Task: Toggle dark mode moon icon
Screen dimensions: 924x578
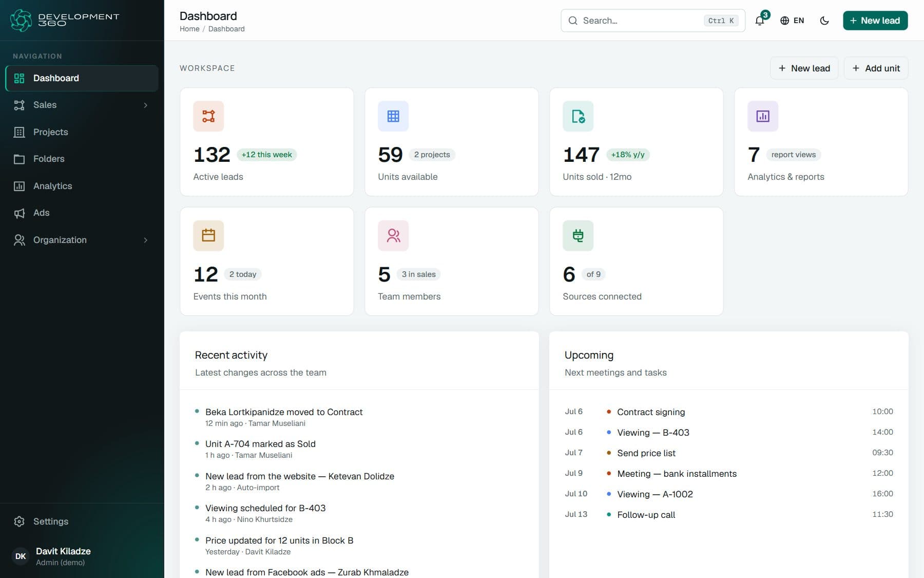Action: tap(824, 21)
